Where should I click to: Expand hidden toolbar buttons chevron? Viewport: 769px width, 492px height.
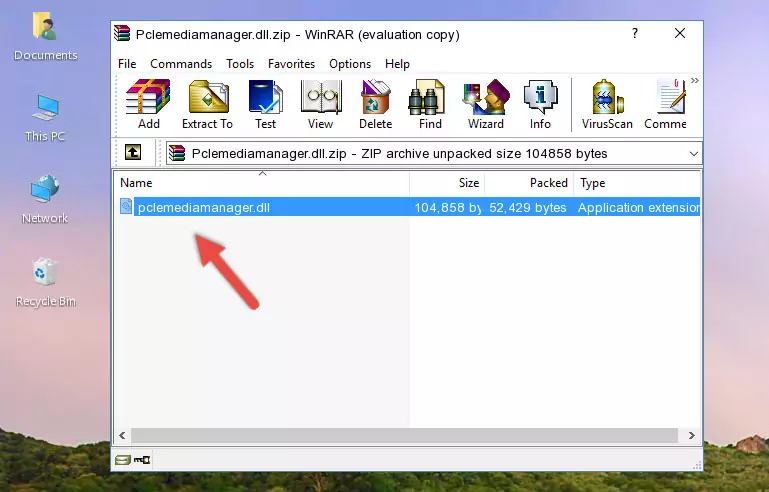(694, 81)
